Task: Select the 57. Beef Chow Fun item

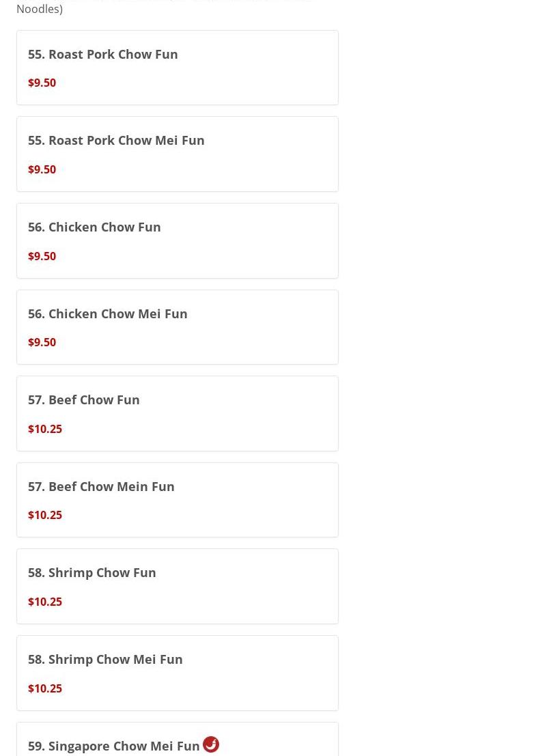Action: pyautogui.click(x=84, y=400)
